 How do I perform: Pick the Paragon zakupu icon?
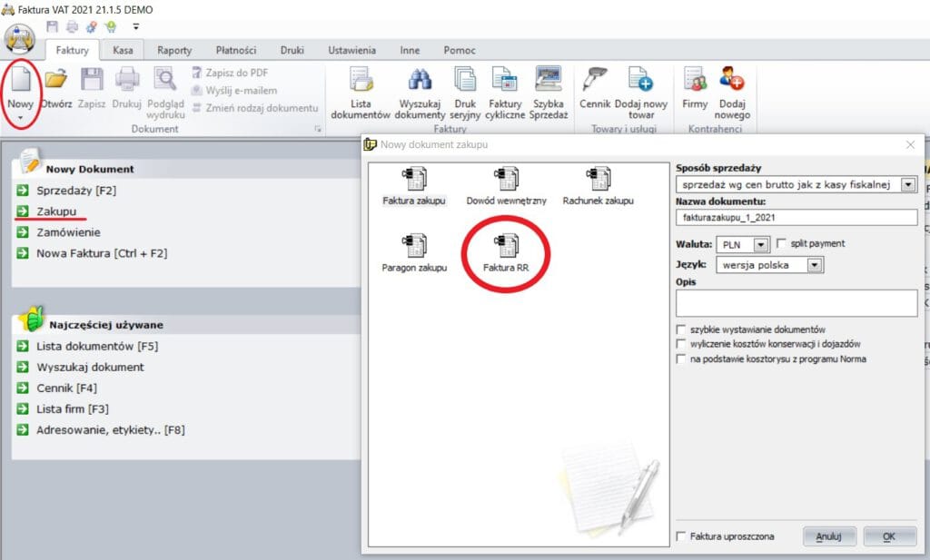point(414,247)
